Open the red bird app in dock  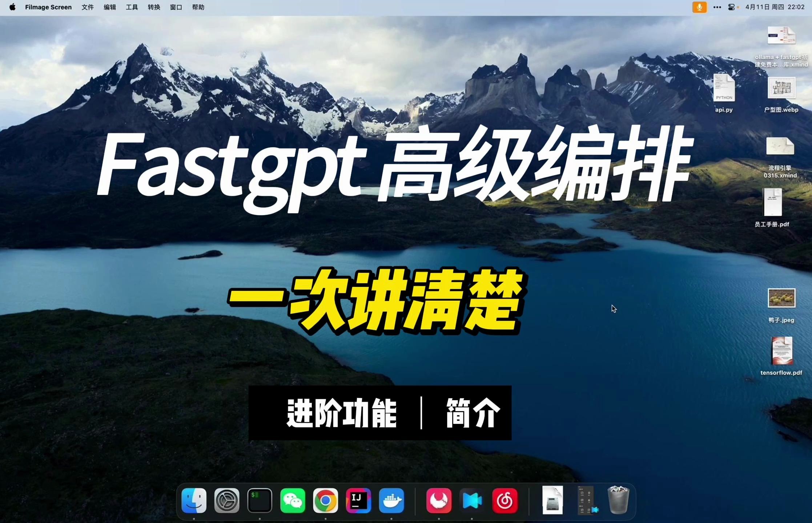pos(439,500)
